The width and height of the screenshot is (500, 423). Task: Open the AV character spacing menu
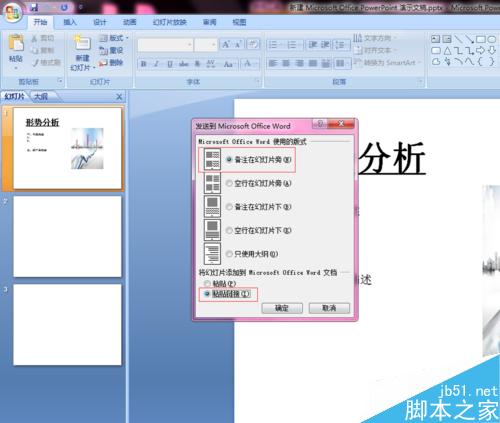click(x=211, y=64)
